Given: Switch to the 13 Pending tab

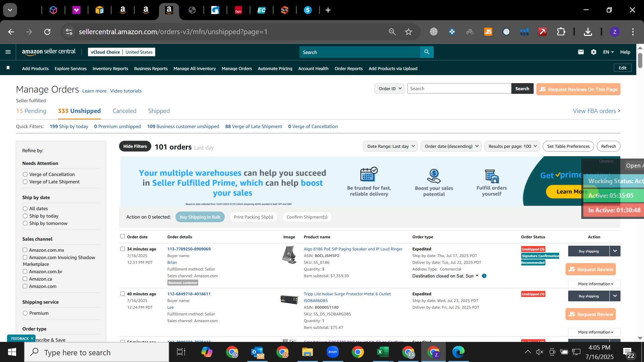Looking at the screenshot, I should click(x=31, y=111).
